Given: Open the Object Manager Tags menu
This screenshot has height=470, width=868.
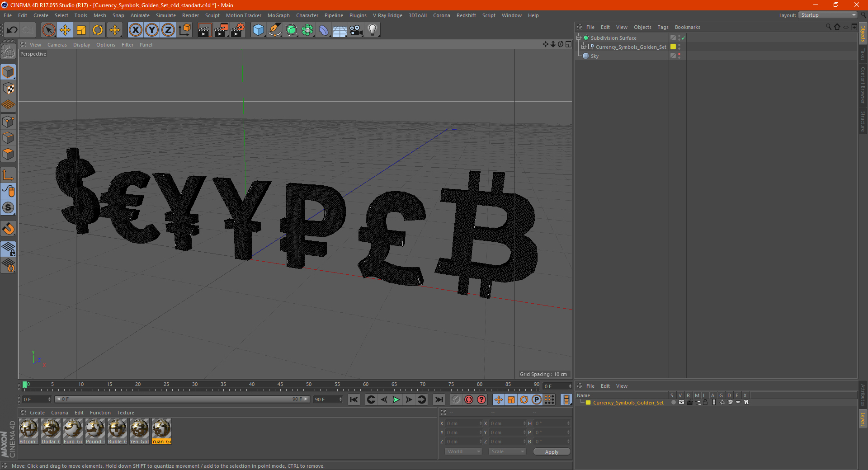Looking at the screenshot, I should (x=663, y=27).
